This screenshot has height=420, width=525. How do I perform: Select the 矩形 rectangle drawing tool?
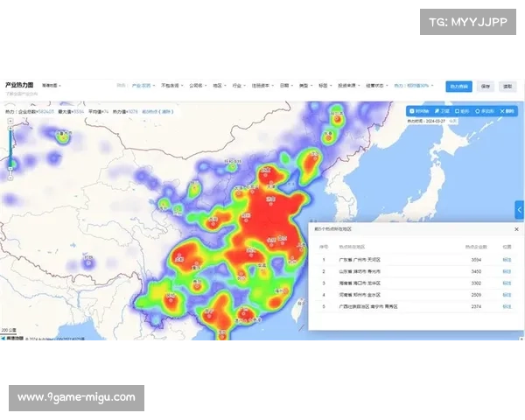462,111
